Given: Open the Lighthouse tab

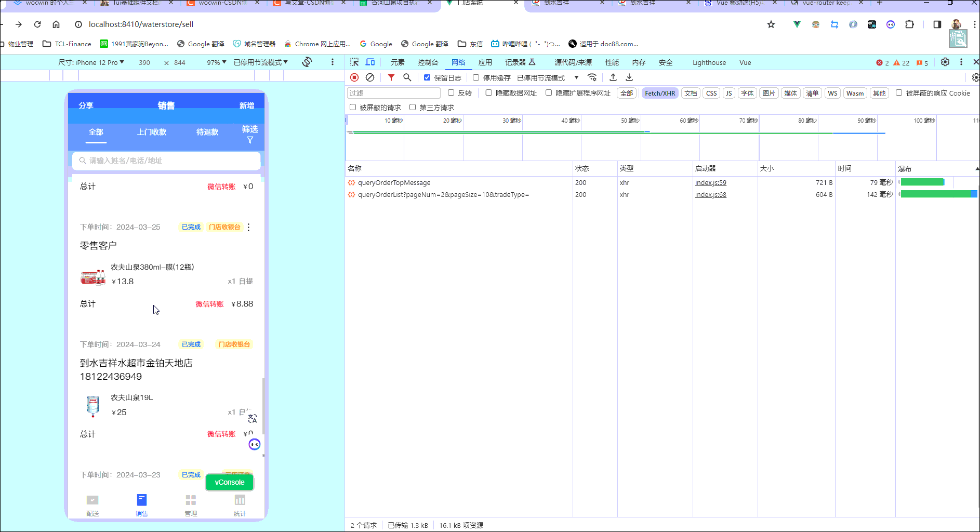Looking at the screenshot, I should [x=709, y=62].
